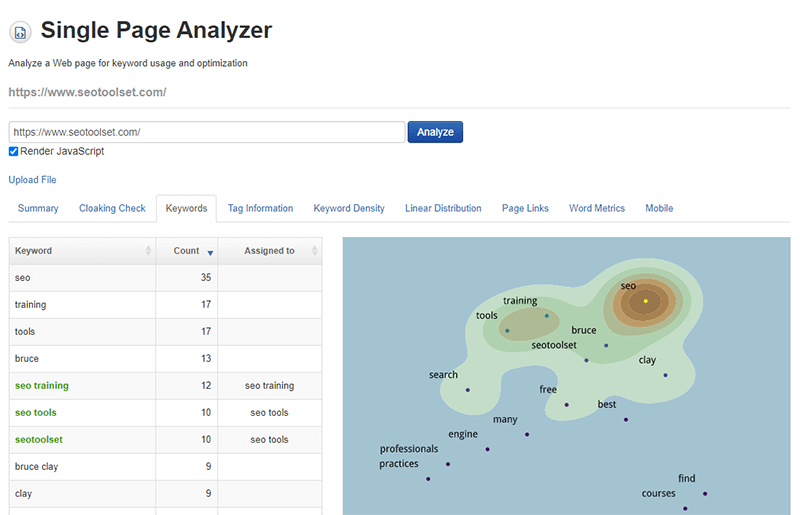Select the 'clay' keyword cell in table

tap(82, 494)
